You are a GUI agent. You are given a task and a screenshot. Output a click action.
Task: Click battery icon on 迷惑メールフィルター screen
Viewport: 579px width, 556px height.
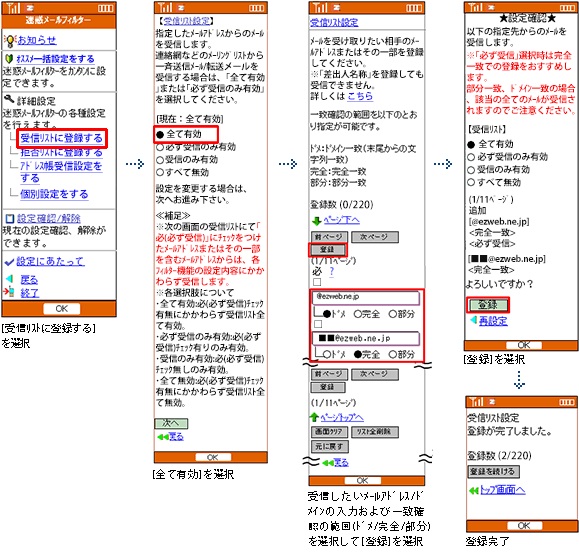point(105,8)
